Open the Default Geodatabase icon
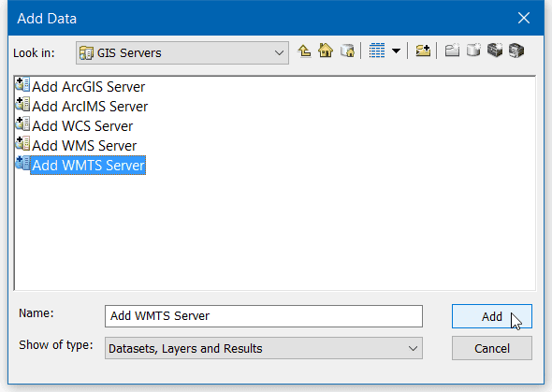 point(347,51)
